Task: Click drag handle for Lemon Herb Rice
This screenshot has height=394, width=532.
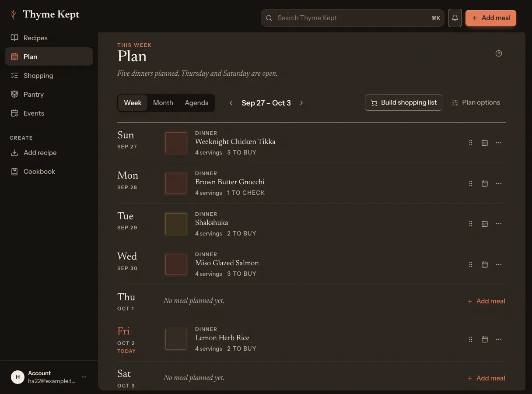Action: pos(471,339)
